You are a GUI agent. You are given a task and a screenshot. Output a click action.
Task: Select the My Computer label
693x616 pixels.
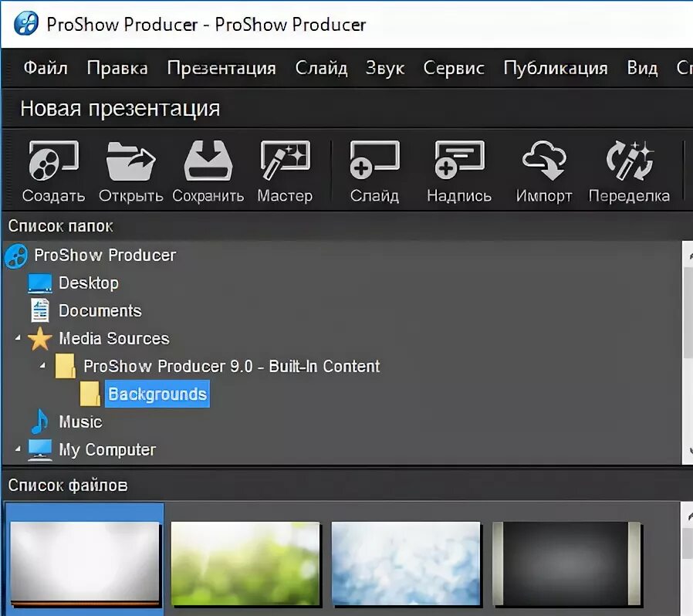107,450
